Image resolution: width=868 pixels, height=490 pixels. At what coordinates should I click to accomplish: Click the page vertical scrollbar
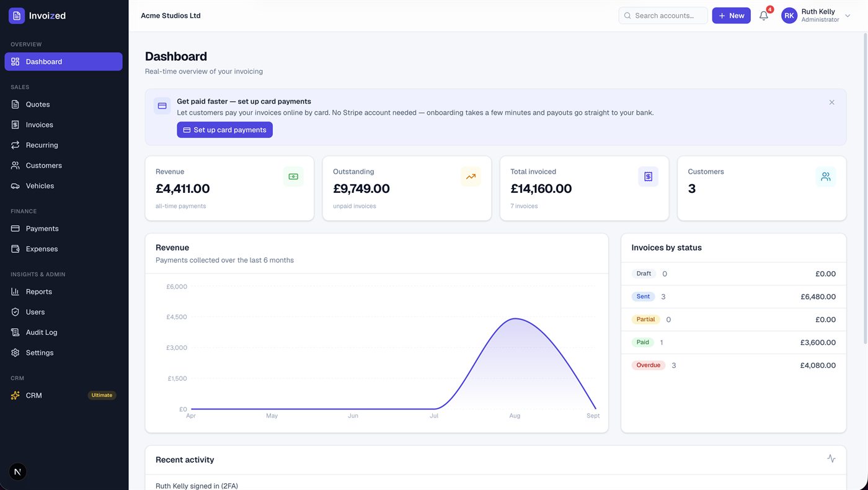point(866,189)
